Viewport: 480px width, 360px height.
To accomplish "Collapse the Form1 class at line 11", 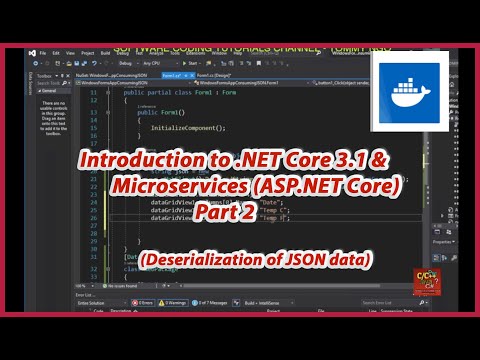I will (x=108, y=92).
